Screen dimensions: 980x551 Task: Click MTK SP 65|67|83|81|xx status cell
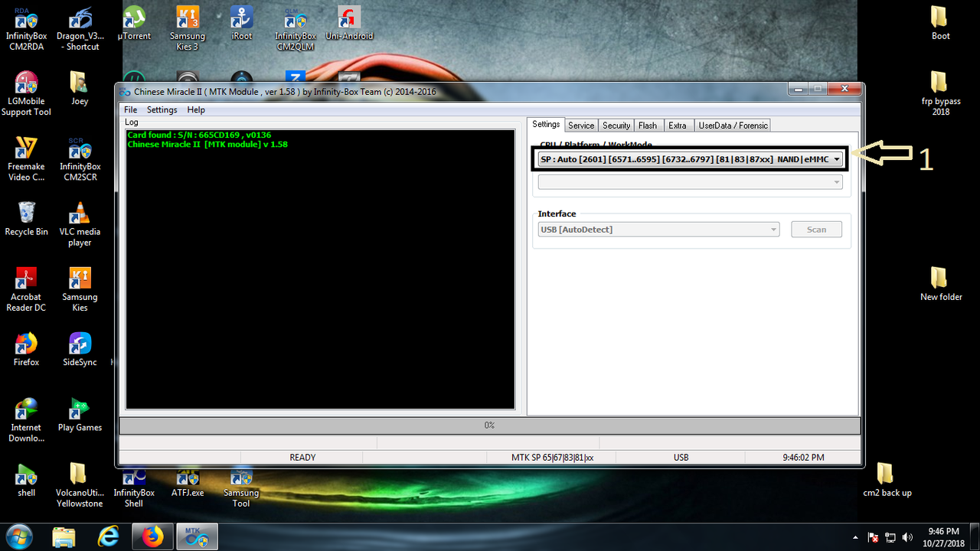[x=552, y=458]
